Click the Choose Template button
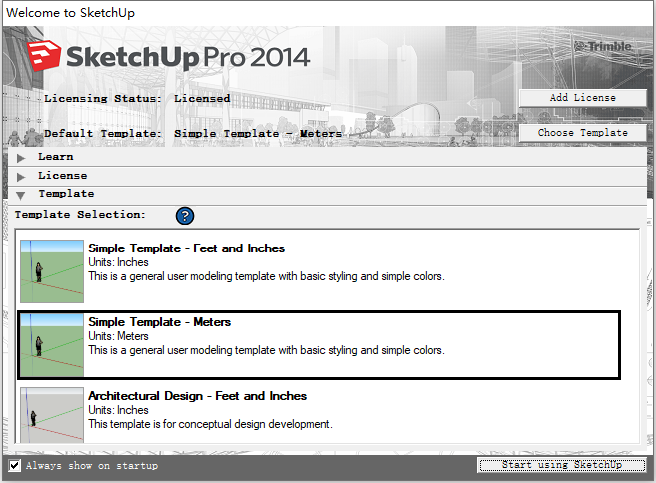This screenshot has width=656, height=483. click(582, 133)
